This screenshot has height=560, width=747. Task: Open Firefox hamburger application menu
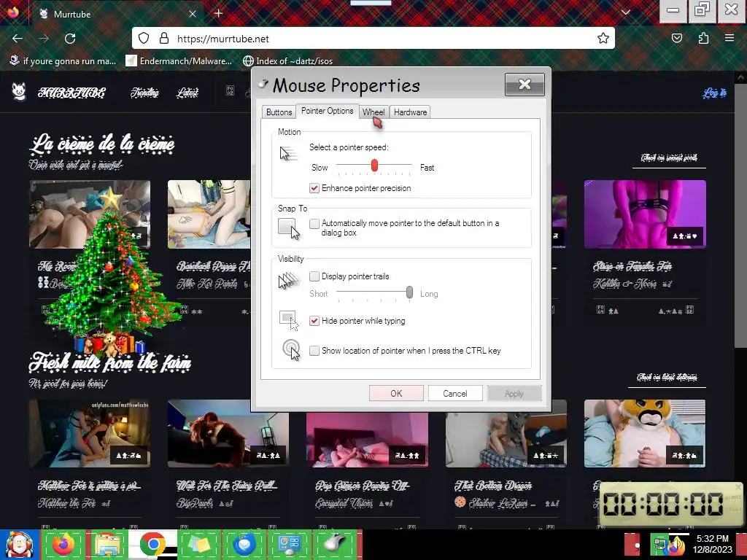click(x=729, y=38)
